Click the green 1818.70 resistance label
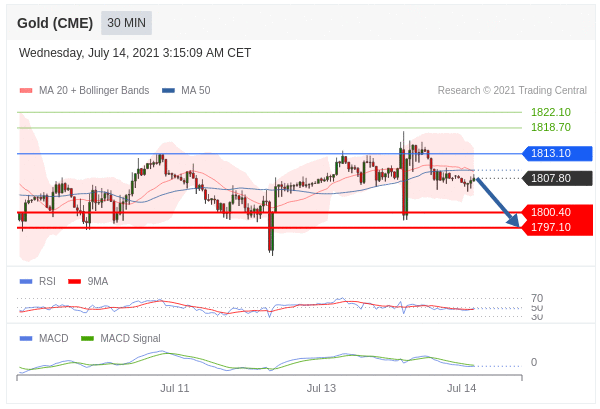Viewport: 600px width, 409px height. point(550,127)
